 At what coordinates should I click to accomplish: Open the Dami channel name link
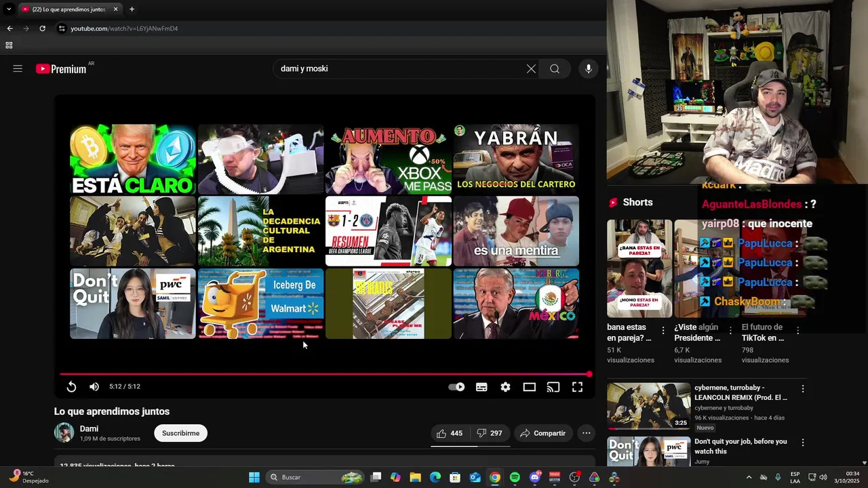coord(89,428)
